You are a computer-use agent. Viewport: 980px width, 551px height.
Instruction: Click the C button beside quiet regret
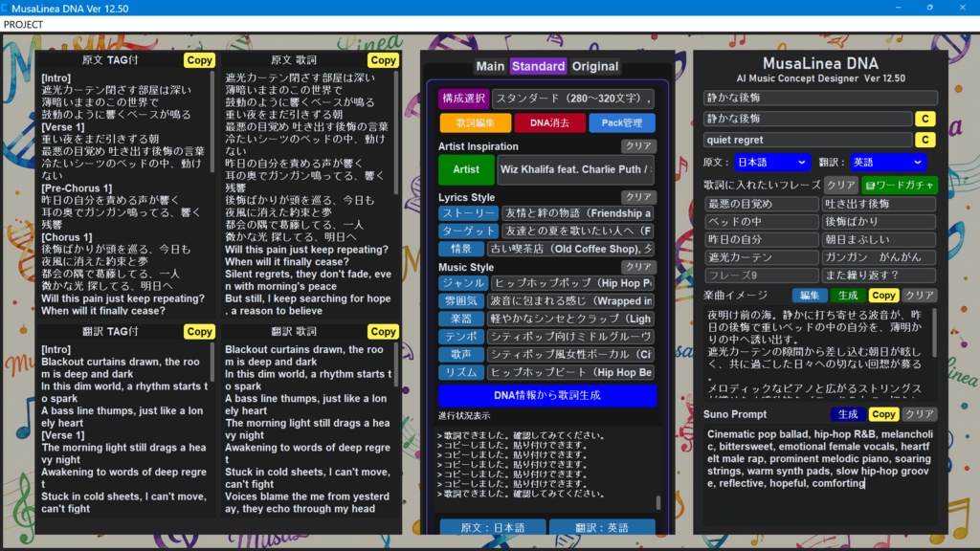click(925, 140)
